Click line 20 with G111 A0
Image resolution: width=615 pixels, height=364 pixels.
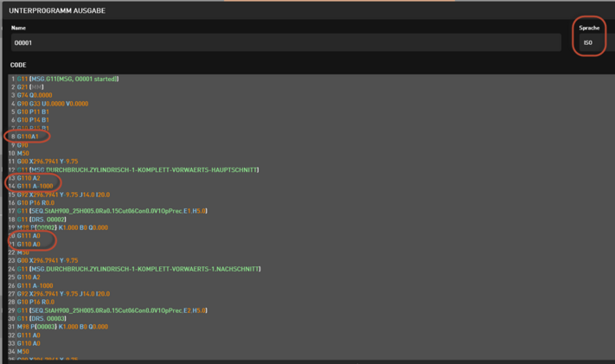pyautogui.click(x=29, y=236)
